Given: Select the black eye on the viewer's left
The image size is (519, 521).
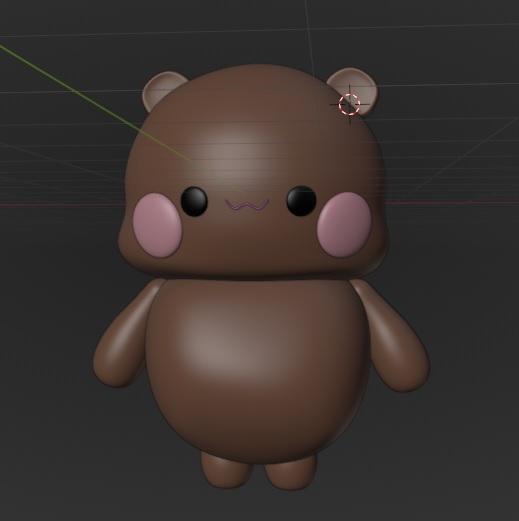Looking at the screenshot, I should (194, 201).
